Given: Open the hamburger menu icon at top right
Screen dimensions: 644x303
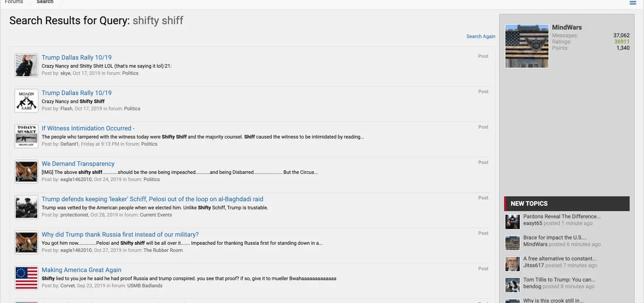Looking at the screenshot, I should click(633, 3).
